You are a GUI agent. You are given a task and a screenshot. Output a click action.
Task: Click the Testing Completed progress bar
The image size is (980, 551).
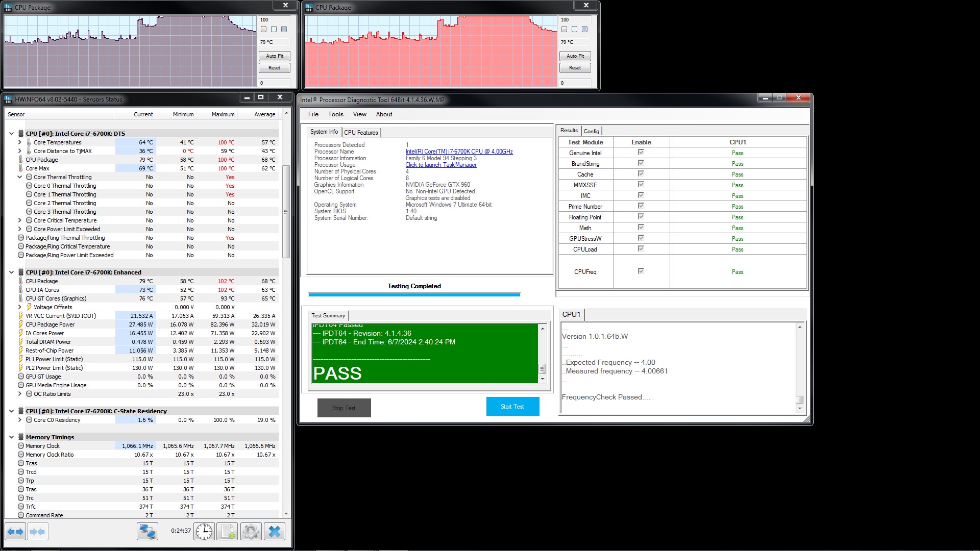click(x=414, y=294)
